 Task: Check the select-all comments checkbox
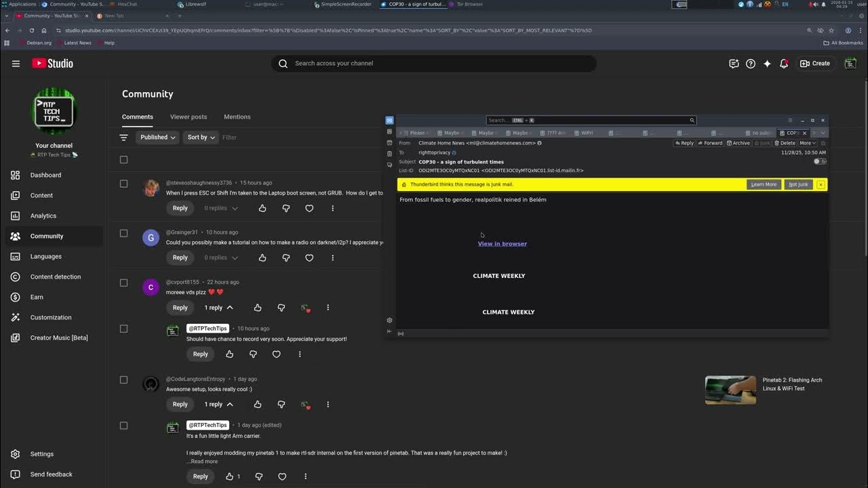[123, 160]
